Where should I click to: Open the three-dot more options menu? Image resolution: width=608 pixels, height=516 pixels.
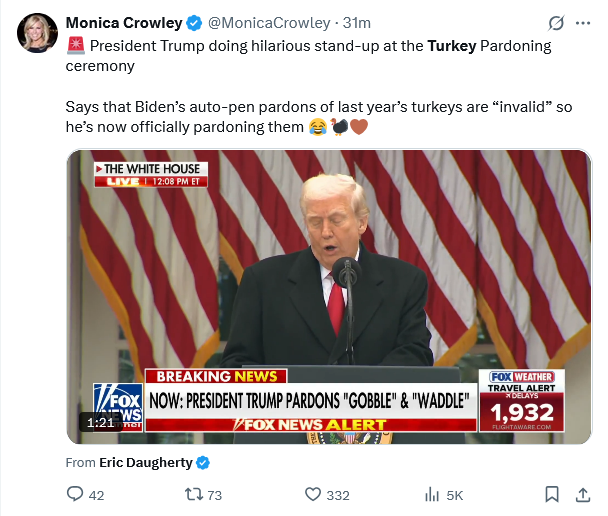pos(583,23)
